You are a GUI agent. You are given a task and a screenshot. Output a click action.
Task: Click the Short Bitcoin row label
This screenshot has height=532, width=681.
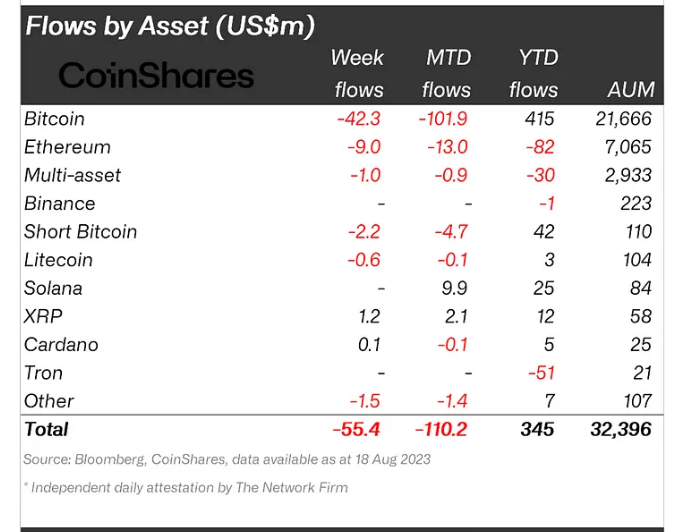[80, 231]
